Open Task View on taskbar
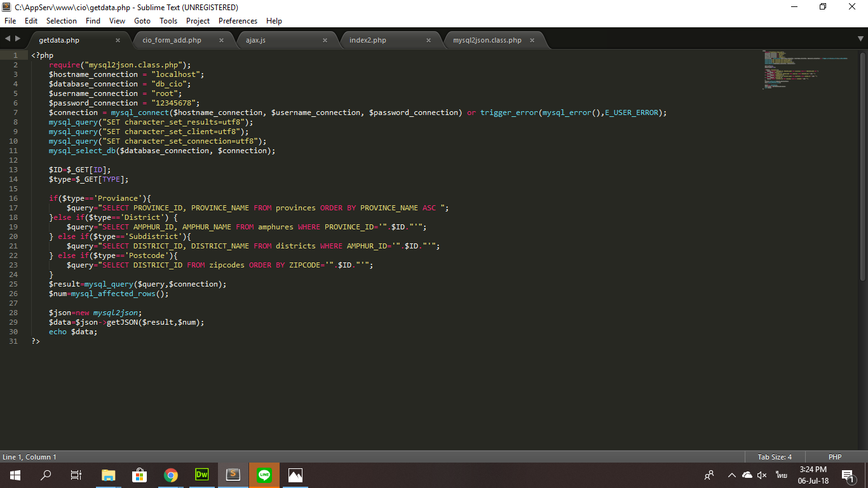The height and width of the screenshot is (488, 868). point(76,475)
